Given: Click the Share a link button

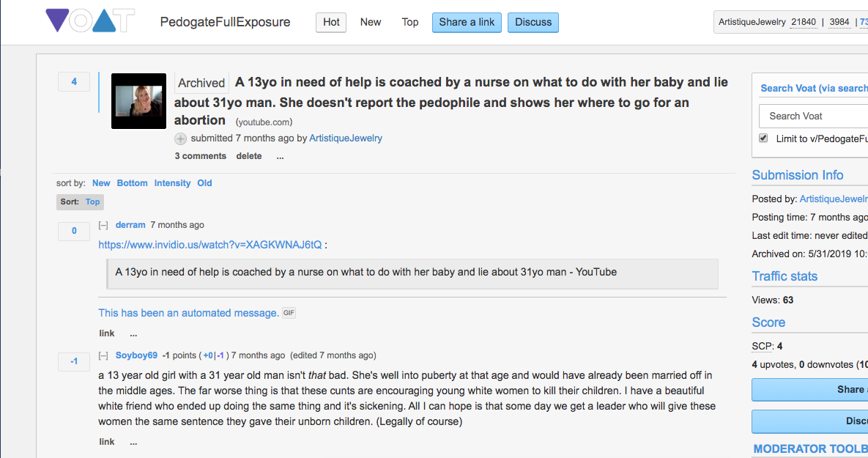Looking at the screenshot, I should click(467, 22).
